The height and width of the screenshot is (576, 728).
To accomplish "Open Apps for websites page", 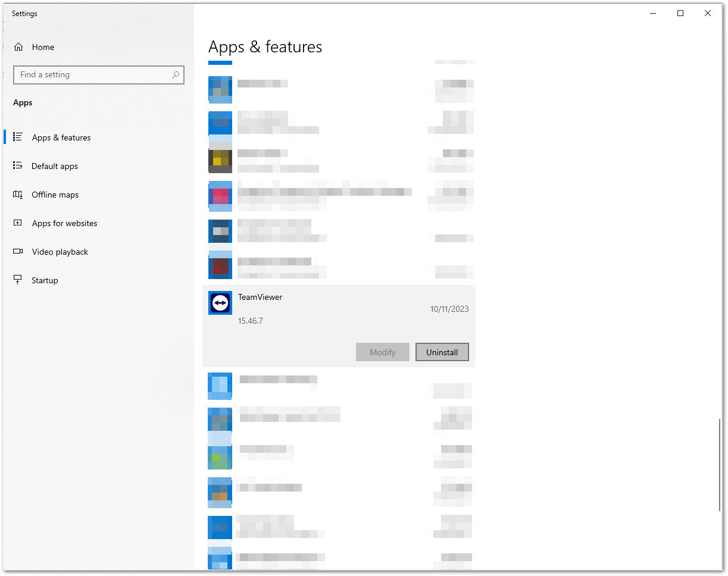I will (64, 223).
